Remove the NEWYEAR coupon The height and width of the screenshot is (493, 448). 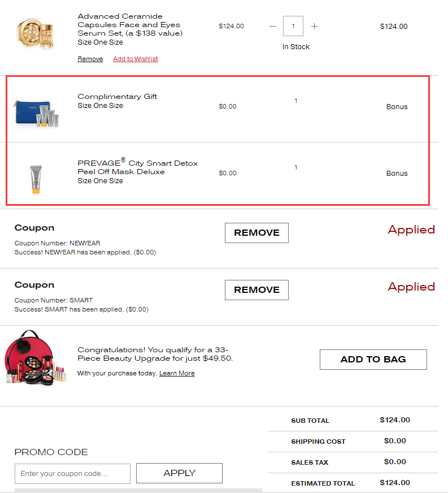[256, 232]
